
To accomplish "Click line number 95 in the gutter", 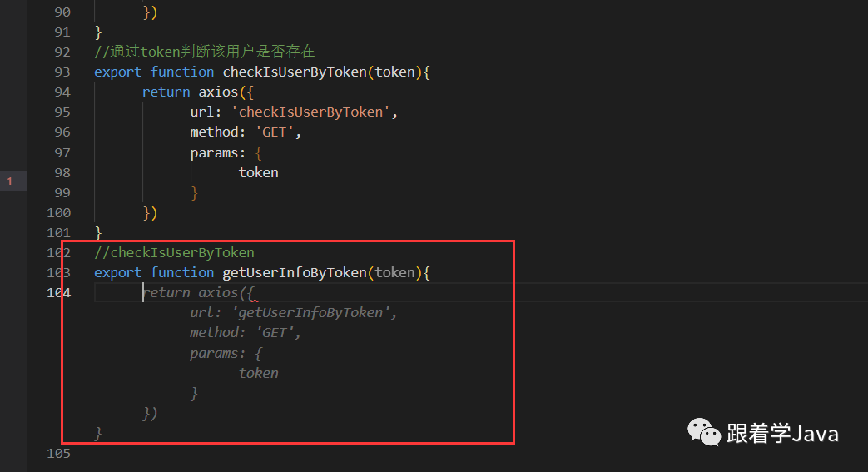I will coord(62,112).
